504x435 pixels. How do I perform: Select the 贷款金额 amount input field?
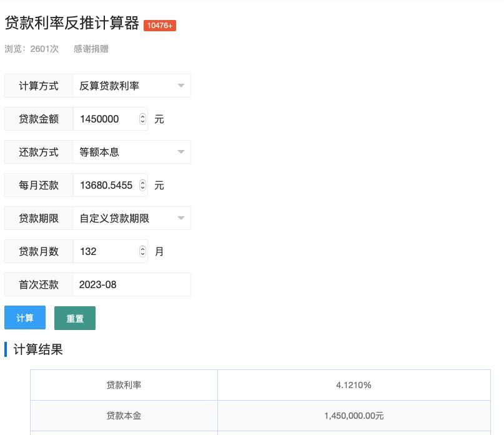pyautogui.click(x=106, y=119)
